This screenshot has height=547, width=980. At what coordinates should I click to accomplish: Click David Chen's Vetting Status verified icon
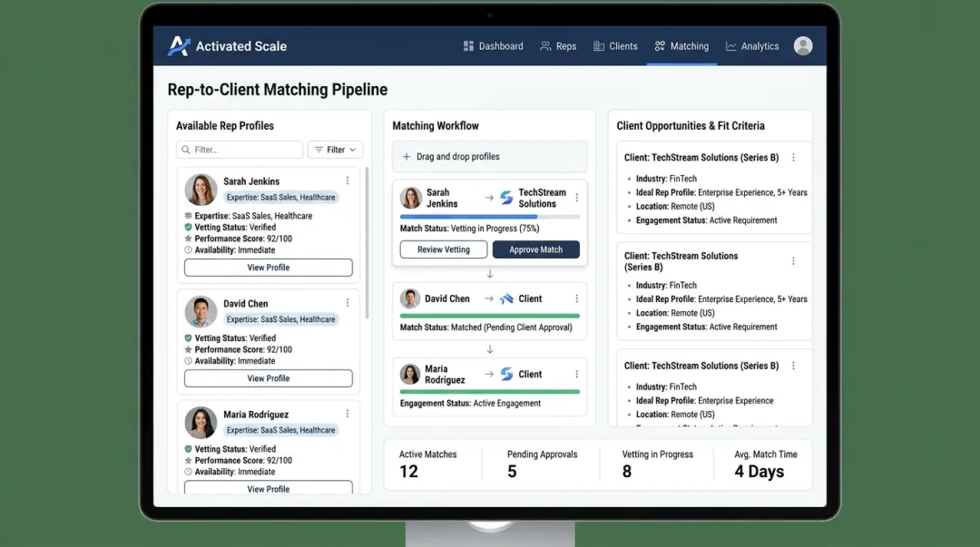pyautogui.click(x=188, y=338)
